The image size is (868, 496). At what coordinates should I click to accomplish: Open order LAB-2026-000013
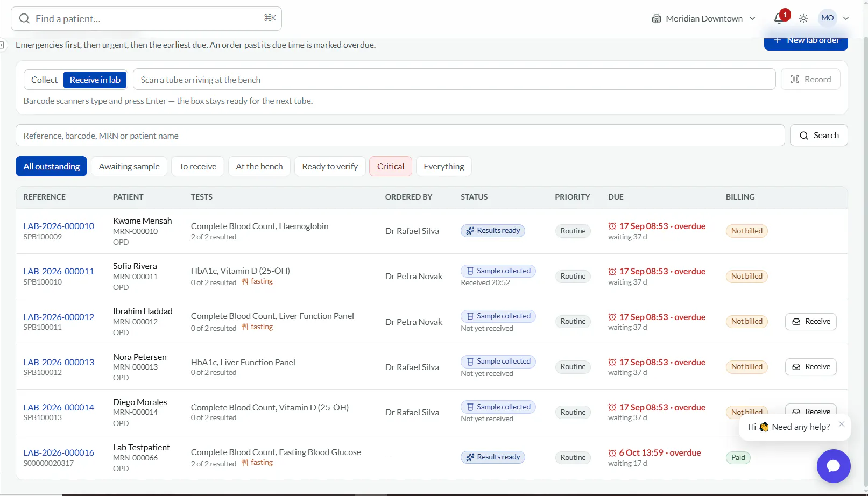(x=59, y=362)
